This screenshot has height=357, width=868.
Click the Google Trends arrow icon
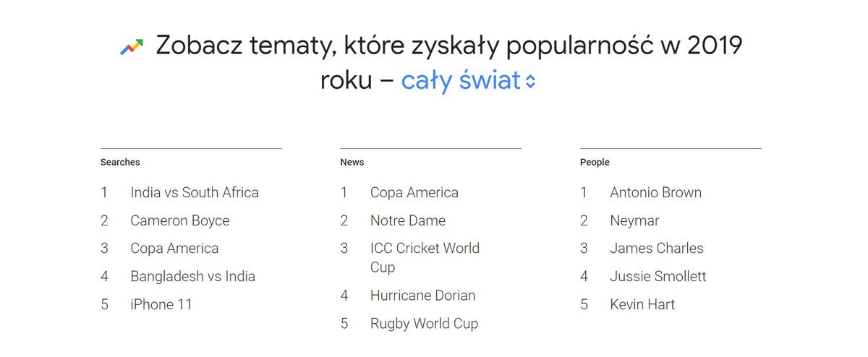pyautogui.click(x=131, y=47)
